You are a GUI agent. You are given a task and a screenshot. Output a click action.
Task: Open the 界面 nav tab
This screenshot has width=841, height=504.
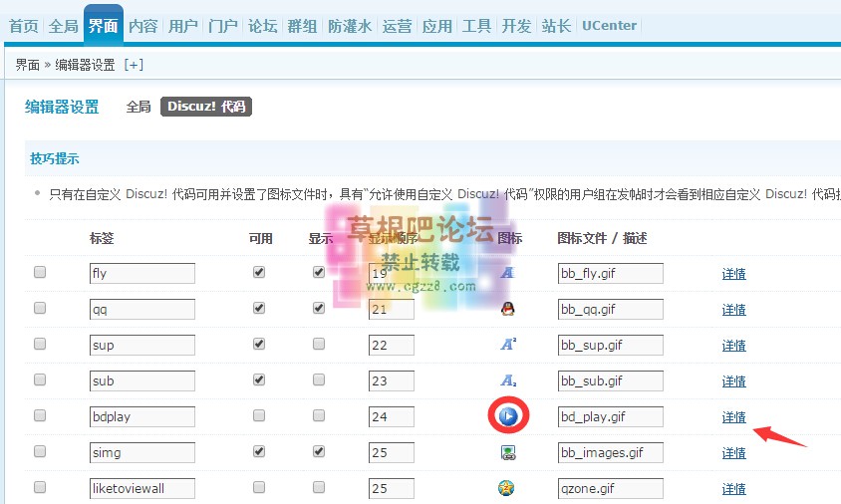(x=103, y=25)
